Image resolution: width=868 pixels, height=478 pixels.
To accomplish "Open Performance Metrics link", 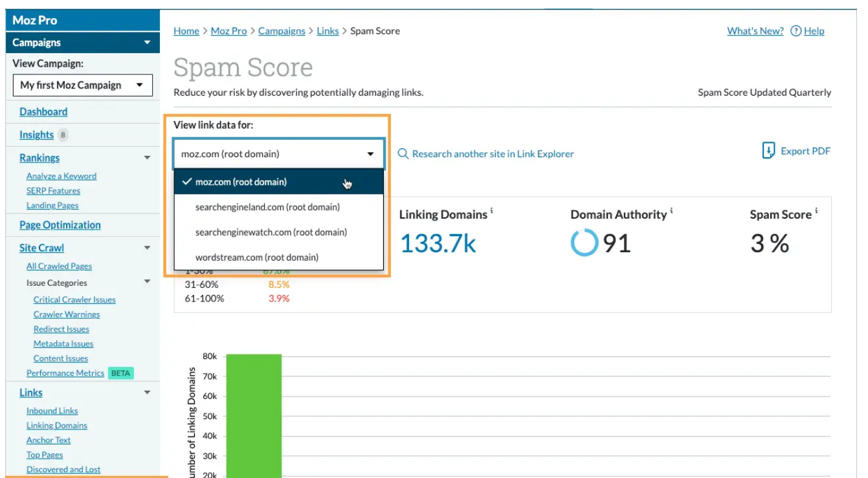I will click(x=65, y=373).
